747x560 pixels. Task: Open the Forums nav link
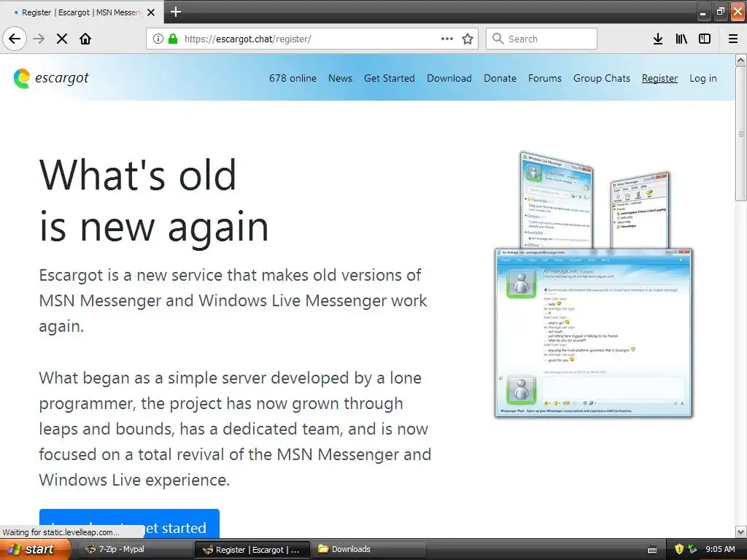(544, 78)
